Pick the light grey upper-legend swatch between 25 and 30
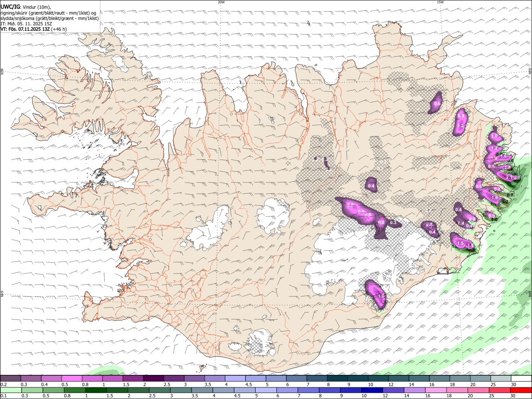Screen dimensions: 532x399 click(x=500, y=378)
